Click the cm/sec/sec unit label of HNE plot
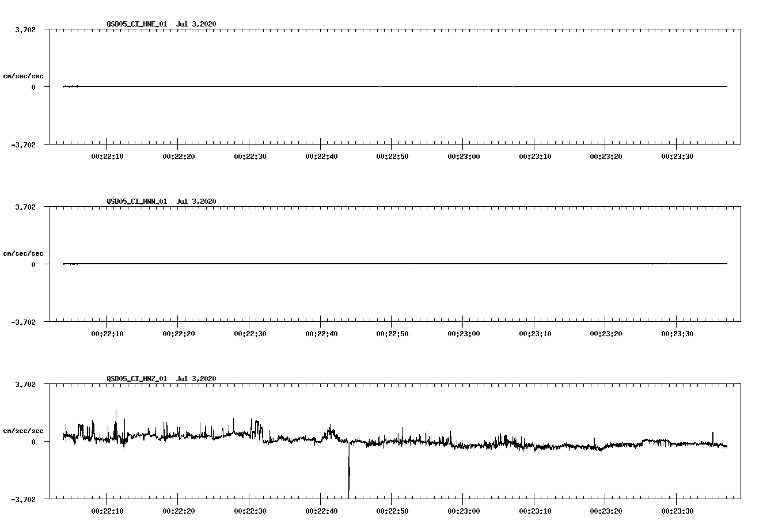Viewport: 782px width, 532px height. (23, 76)
